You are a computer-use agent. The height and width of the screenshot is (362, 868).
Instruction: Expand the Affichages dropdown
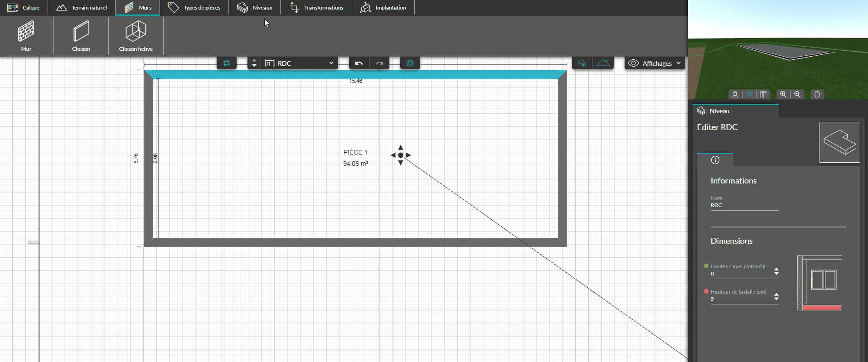(x=655, y=63)
